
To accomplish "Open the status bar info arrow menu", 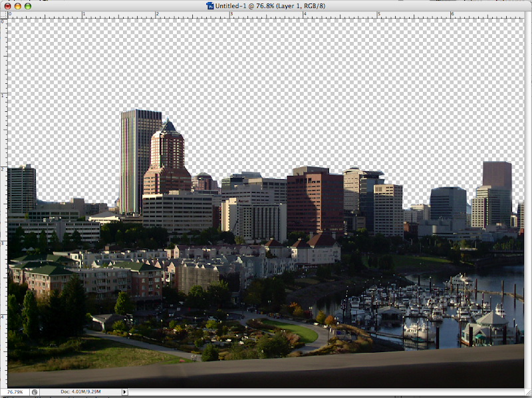I will [x=124, y=393].
